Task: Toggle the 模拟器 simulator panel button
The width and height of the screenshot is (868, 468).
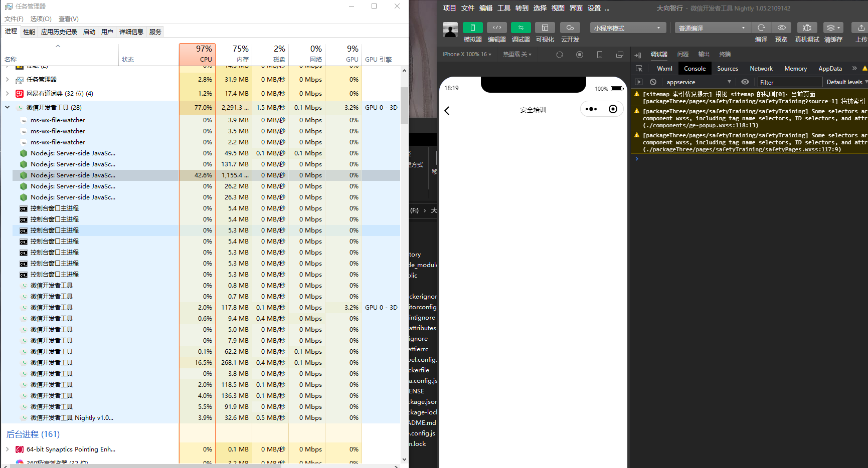Action: (472, 28)
